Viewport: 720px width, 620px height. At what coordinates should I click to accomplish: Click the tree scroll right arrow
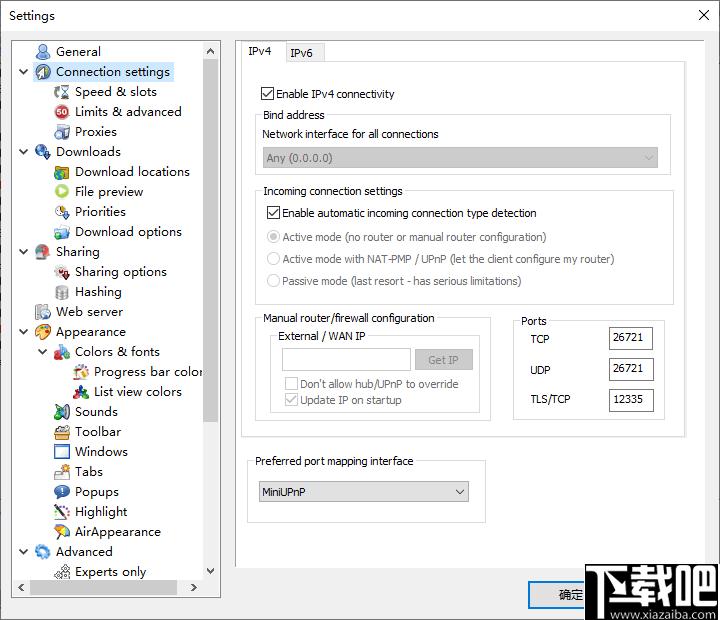(x=194, y=587)
